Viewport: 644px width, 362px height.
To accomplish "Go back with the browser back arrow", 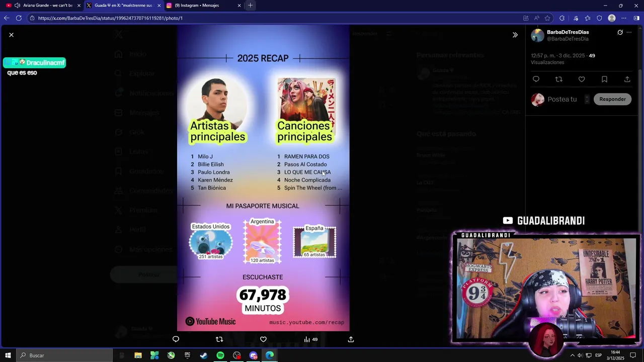I will point(7,18).
